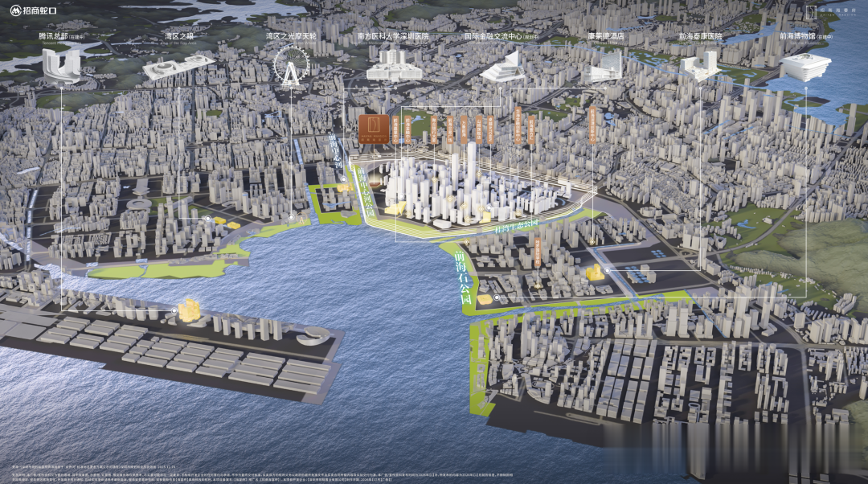Screen dimensions: 868x484
Task: Select the Tencent headquarters 3D building model
Action: point(61,66)
